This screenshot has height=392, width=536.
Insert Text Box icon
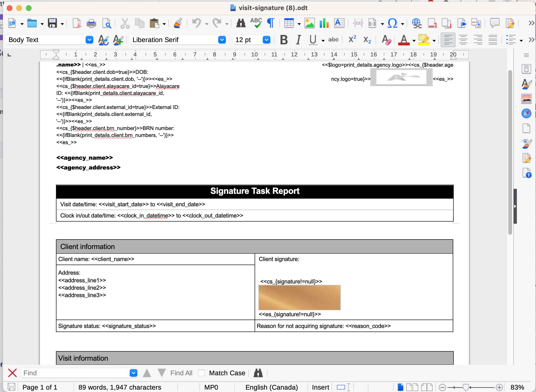tap(339, 23)
